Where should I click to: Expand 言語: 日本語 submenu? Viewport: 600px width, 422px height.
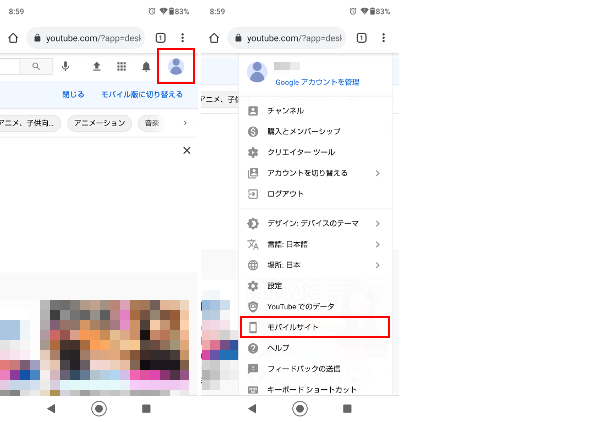click(x=315, y=244)
